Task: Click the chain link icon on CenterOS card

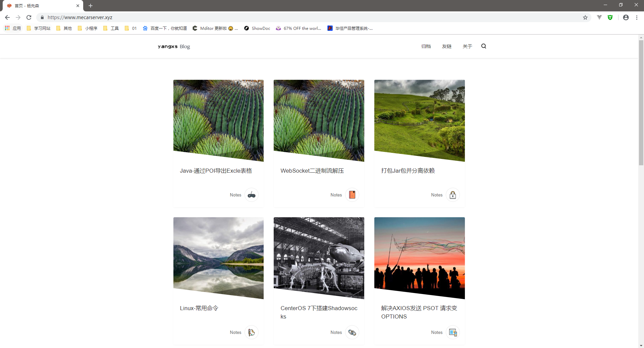Action: pyautogui.click(x=352, y=332)
